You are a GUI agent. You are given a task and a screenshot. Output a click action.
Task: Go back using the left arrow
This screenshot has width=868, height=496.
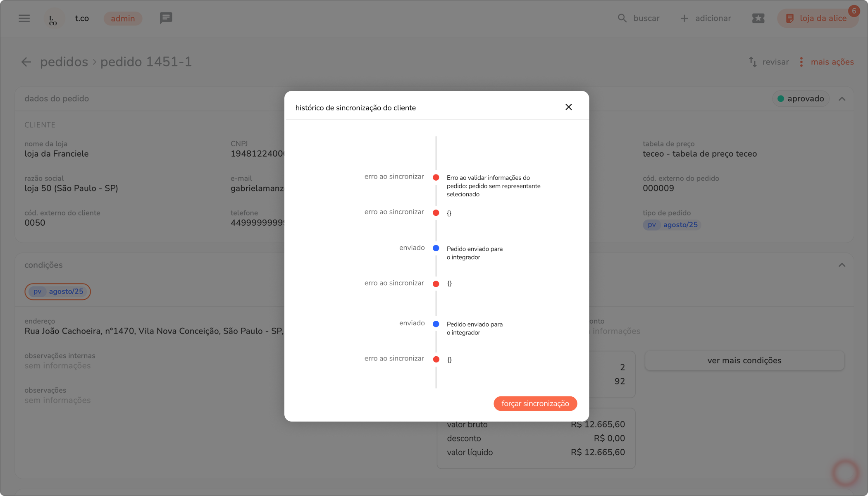coord(26,62)
